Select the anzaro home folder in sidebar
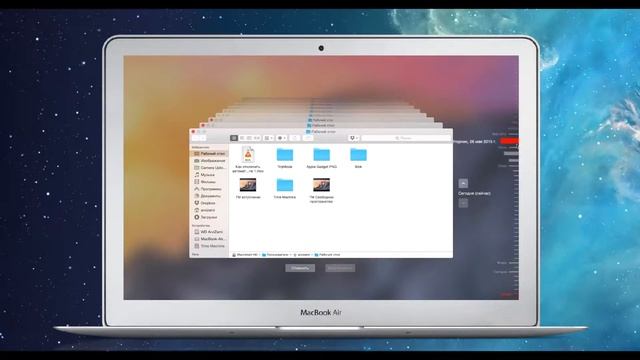This screenshot has height=360, width=640. [209, 210]
